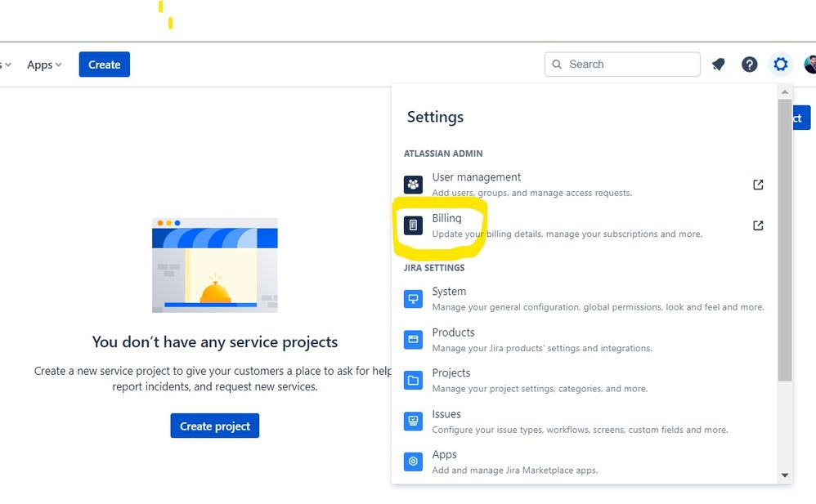The width and height of the screenshot is (816, 504).
Task: Click the settings panel scroll up arrow
Action: (x=785, y=92)
